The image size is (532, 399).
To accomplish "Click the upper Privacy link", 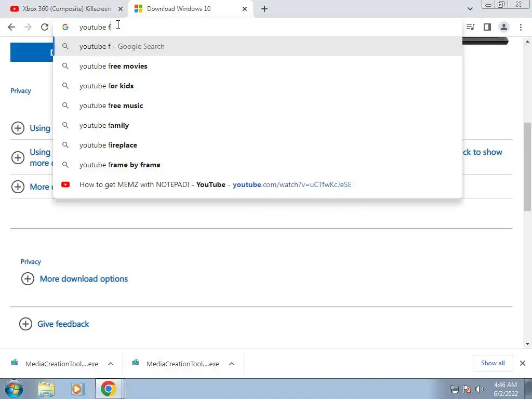I will click(x=21, y=91).
